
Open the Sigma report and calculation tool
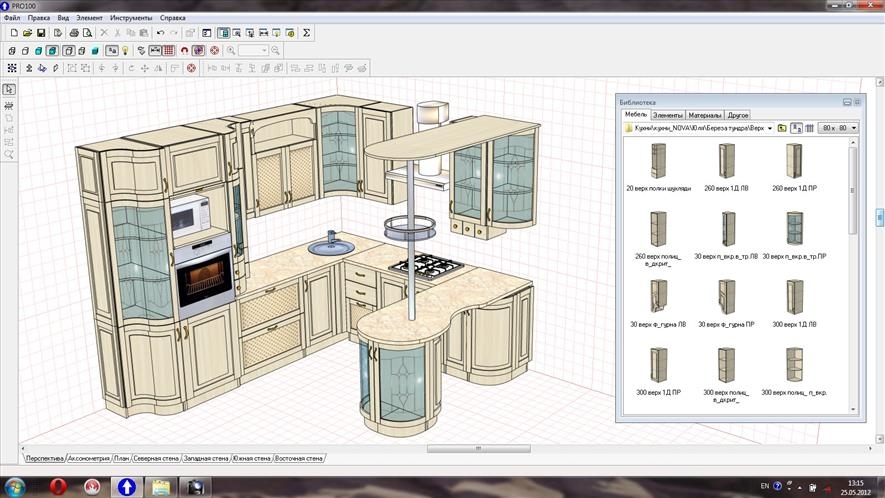tap(306, 33)
